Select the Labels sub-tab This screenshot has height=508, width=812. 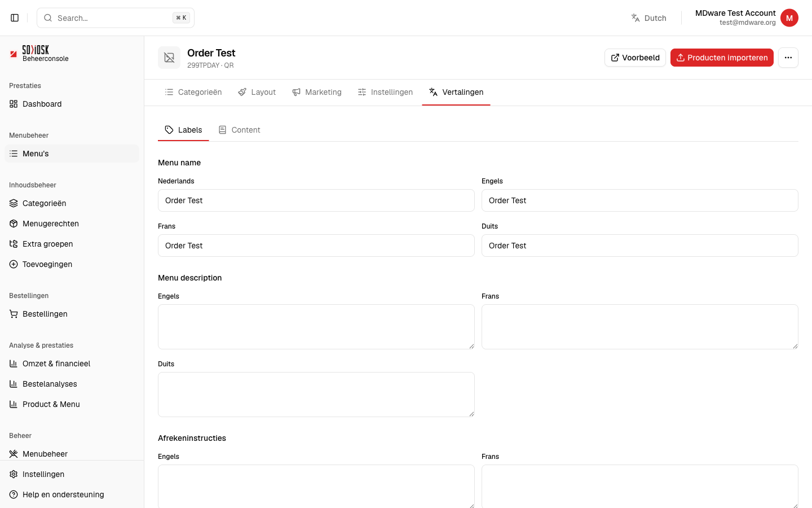click(x=183, y=130)
